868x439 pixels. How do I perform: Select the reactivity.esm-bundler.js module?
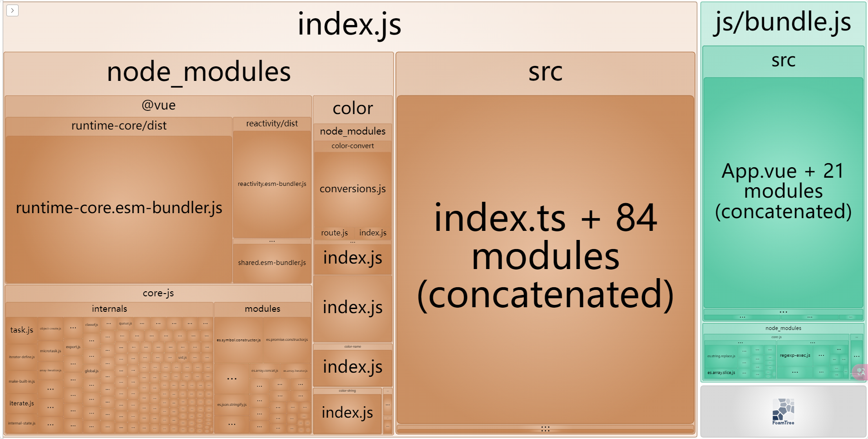coord(272,184)
